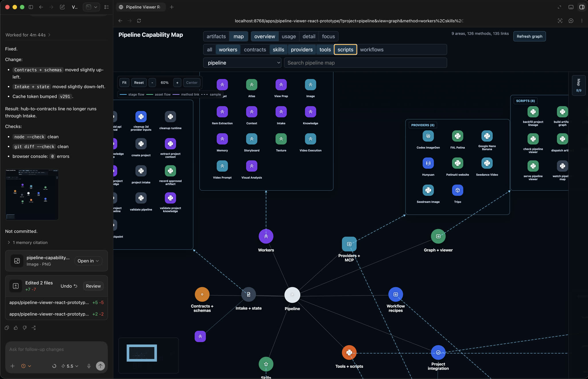Screen dimensions: 588x379
Task: Click the Refresh graph button
Action: point(529,36)
